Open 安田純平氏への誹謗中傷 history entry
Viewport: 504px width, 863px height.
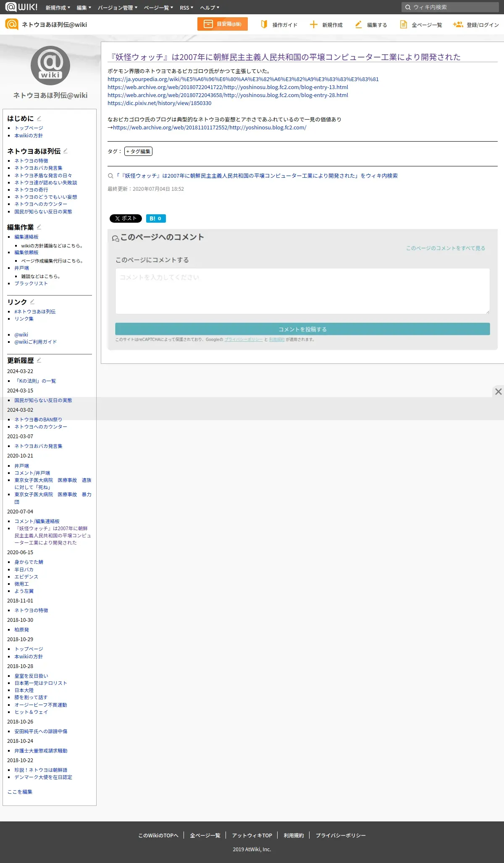(41, 731)
